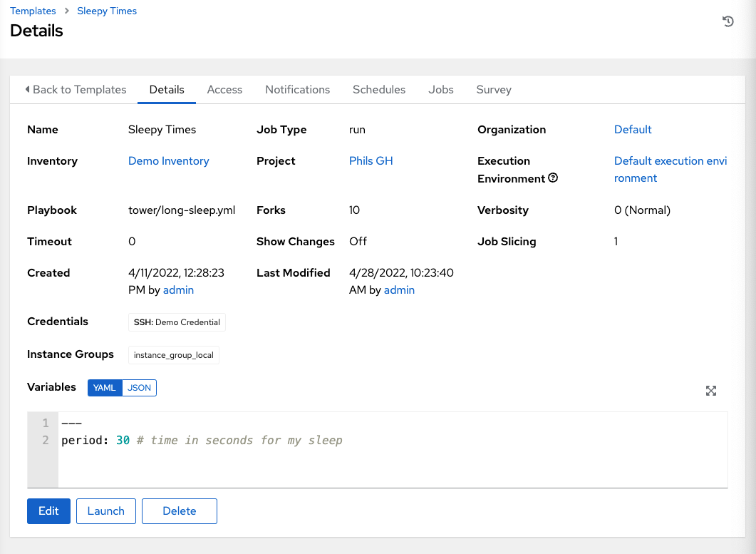The width and height of the screenshot is (756, 554).
Task: Switch variables view to YAML
Action: click(105, 387)
